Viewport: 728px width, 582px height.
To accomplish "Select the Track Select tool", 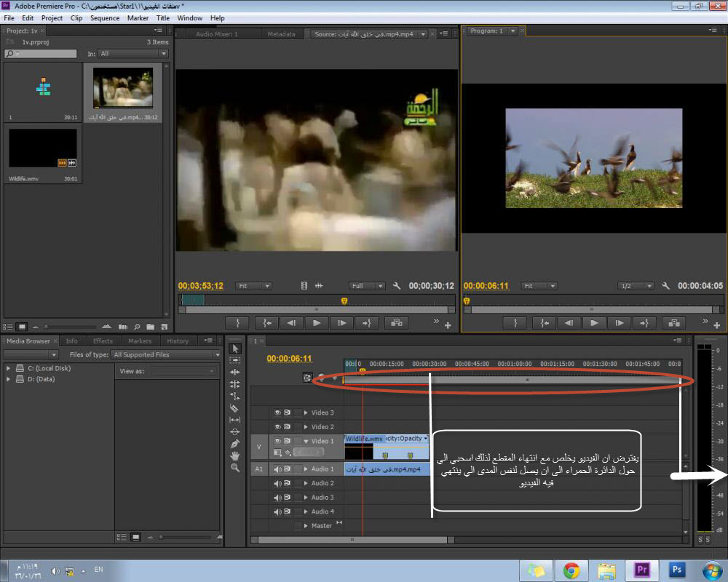I will coord(235,360).
